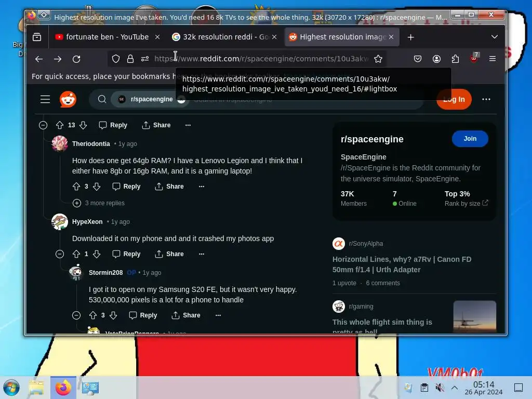Collapse HypeXeon's comment thread

point(60,254)
